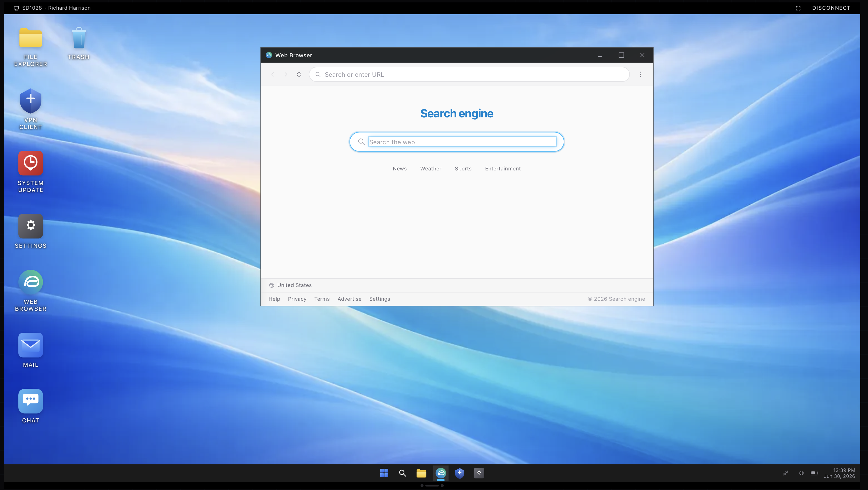
Task: Open the taskbar Settings gear icon
Action: point(479,473)
